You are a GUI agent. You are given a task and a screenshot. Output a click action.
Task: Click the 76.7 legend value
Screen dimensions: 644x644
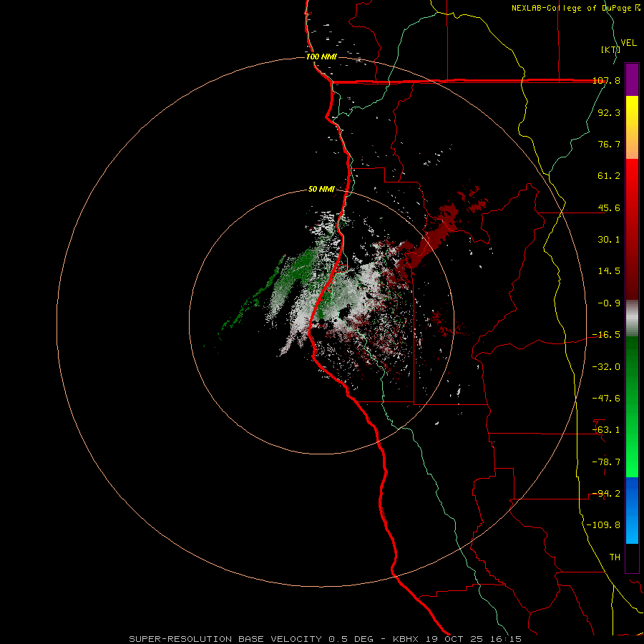tap(609, 144)
